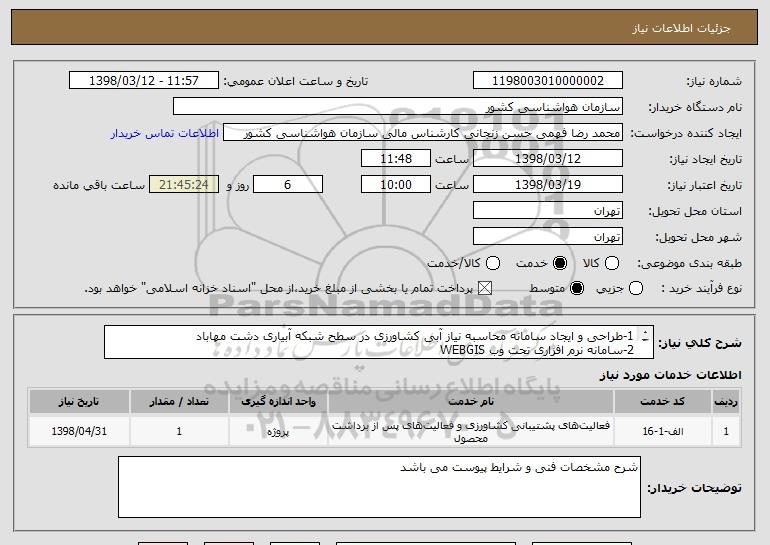Click the creation date field 1398/03/12
The width and height of the screenshot is (770, 545).
[548, 159]
